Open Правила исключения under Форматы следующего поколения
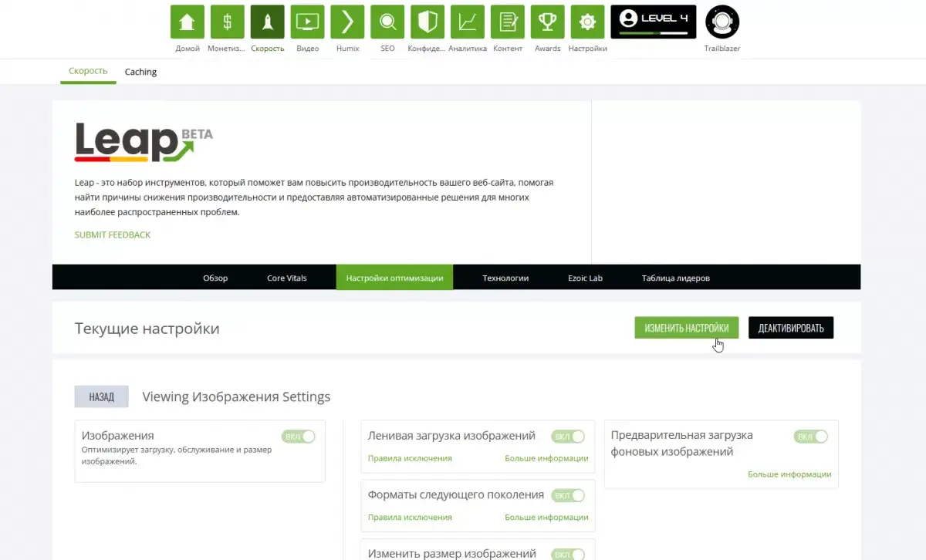Viewport: 926px width, 560px height. pos(410,517)
